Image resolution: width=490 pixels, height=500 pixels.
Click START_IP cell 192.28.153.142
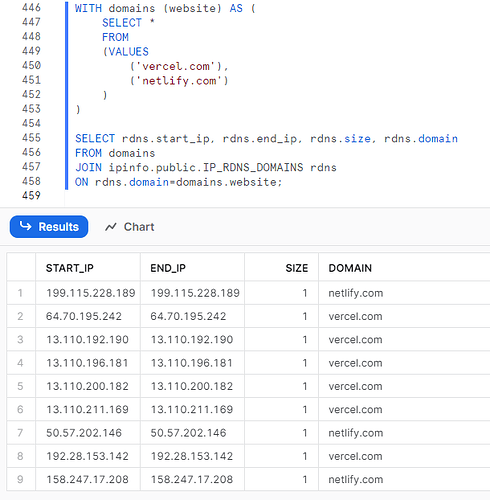87,456
